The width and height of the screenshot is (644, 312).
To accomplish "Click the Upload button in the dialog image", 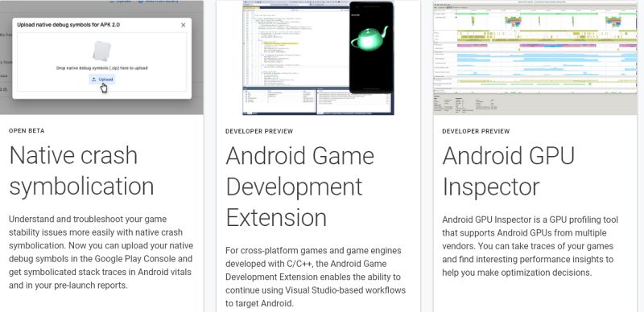I will (102, 80).
